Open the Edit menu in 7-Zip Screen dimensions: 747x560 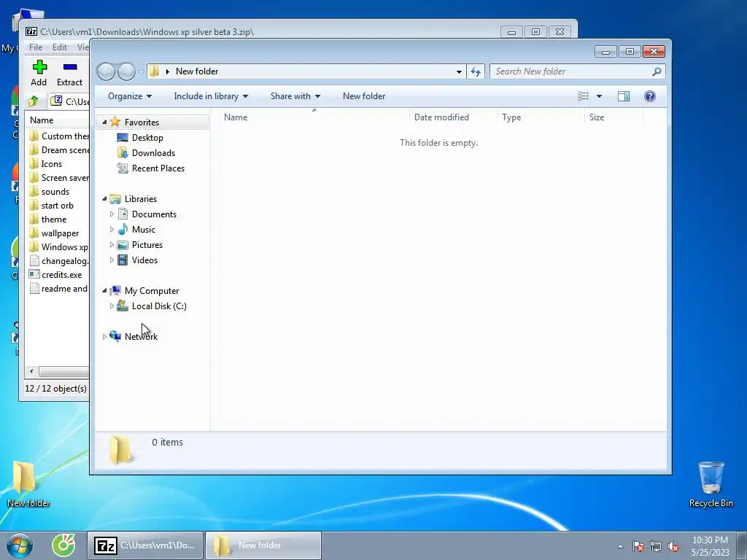pos(60,47)
